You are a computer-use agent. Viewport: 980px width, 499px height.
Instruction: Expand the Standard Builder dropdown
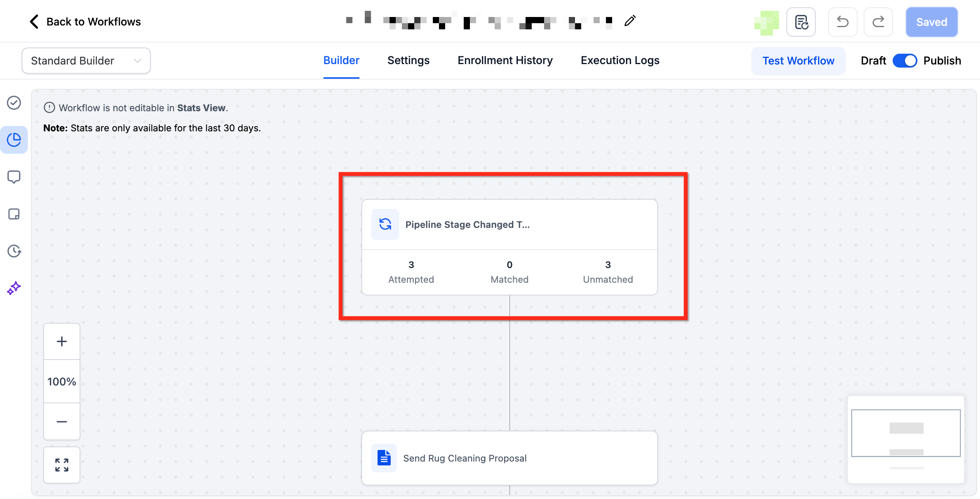click(86, 61)
